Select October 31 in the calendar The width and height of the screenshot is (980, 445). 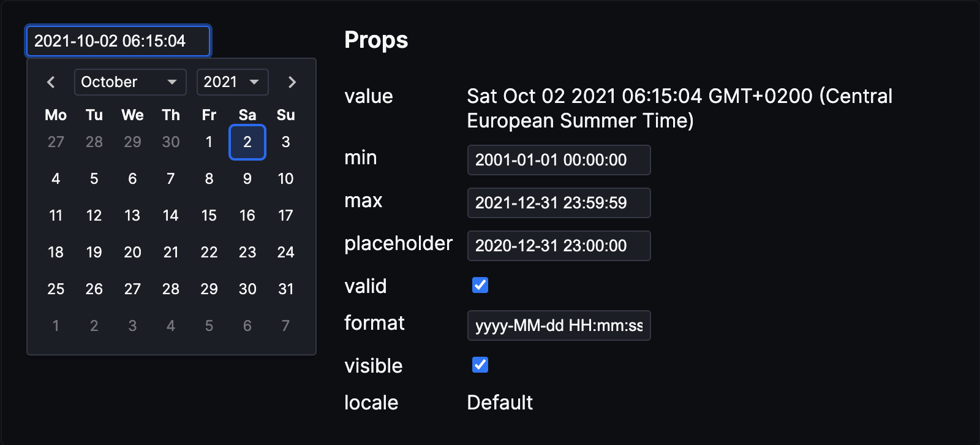pyautogui.click(x=285, y=289)
